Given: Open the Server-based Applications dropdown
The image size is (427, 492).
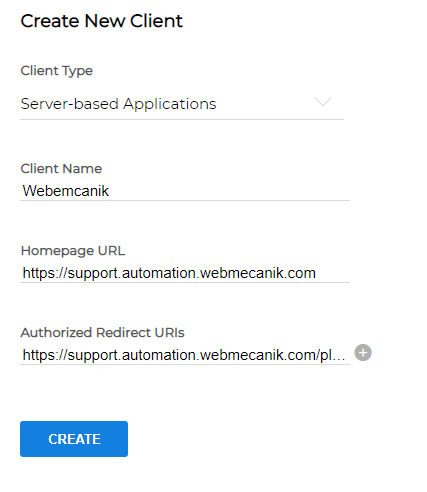Looking at the screenshot, I should (x=182, y=104).
